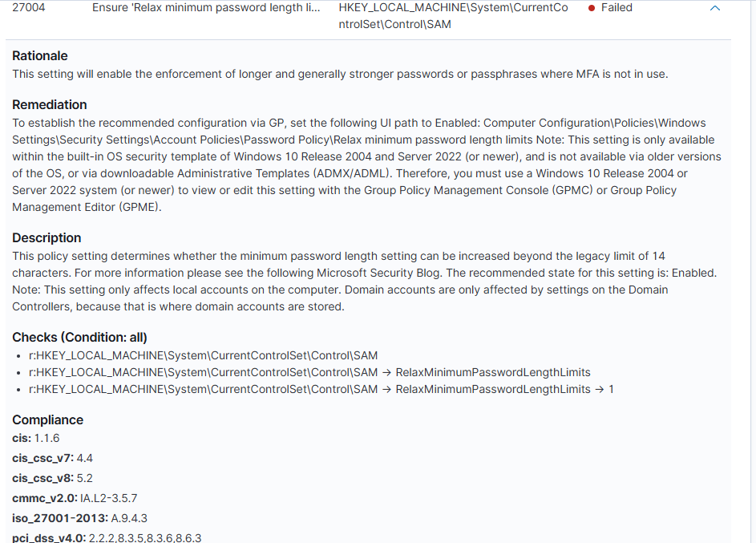Click the Compliance section heading
Viewport: 756px width, 543px height.
click(47, 420)
